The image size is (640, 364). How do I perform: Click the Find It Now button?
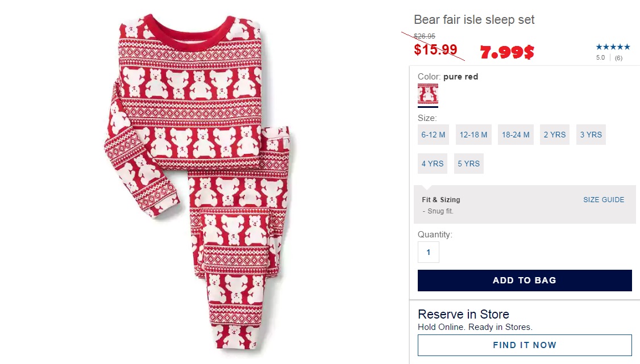point(525,345)
